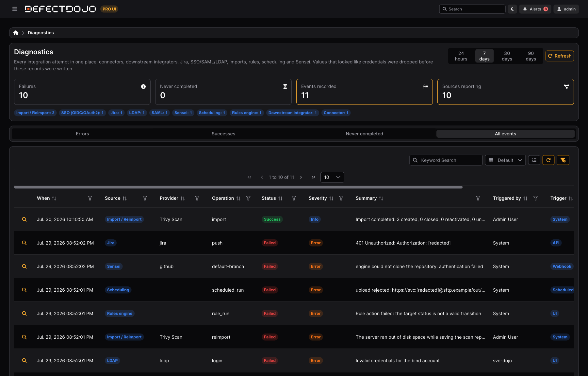Sort by the Status column
Screen dimensions: 588x376
[x=280, y=198]
